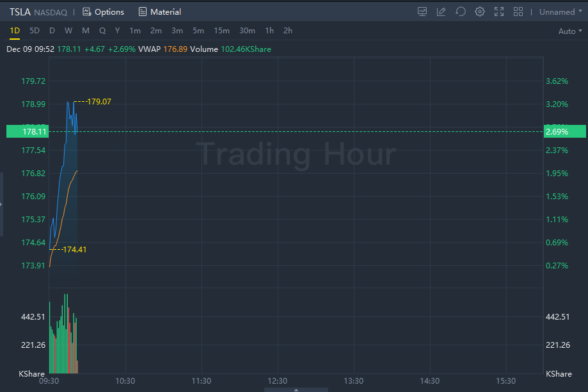Select the 1D timeframe tab
Image resolution: width=588 pixels, height=392 pixels.
coord(15,31)
